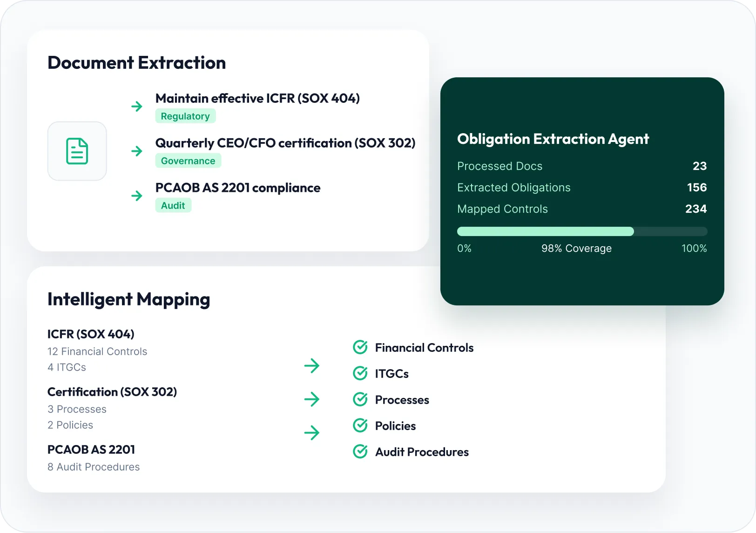756x533 pixels.
Task: Click the middle arrow in Intelligent Mapping
Action: [x=312, y=399]
